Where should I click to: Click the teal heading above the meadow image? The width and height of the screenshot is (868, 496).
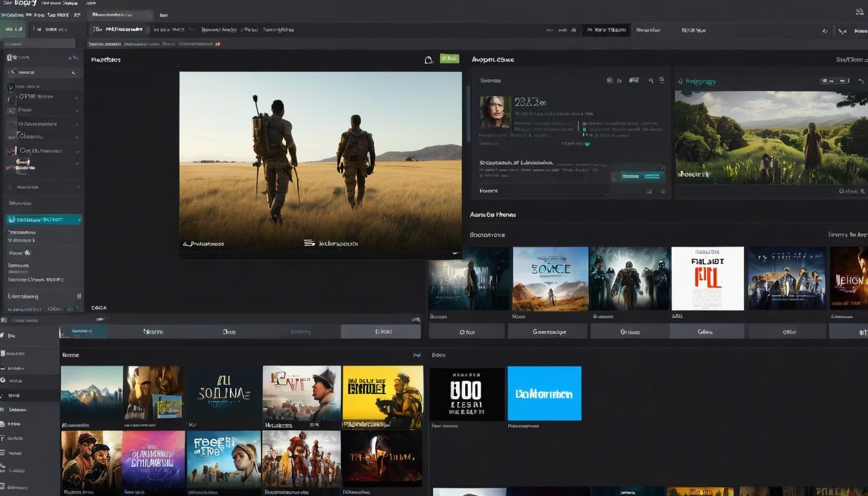(700, 81)
